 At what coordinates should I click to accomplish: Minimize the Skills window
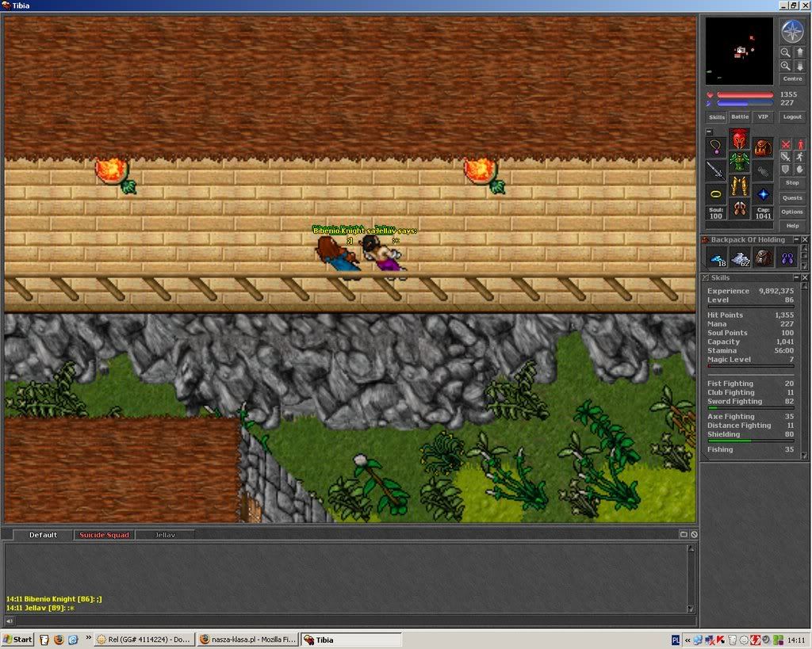click(x=796, y=277)
